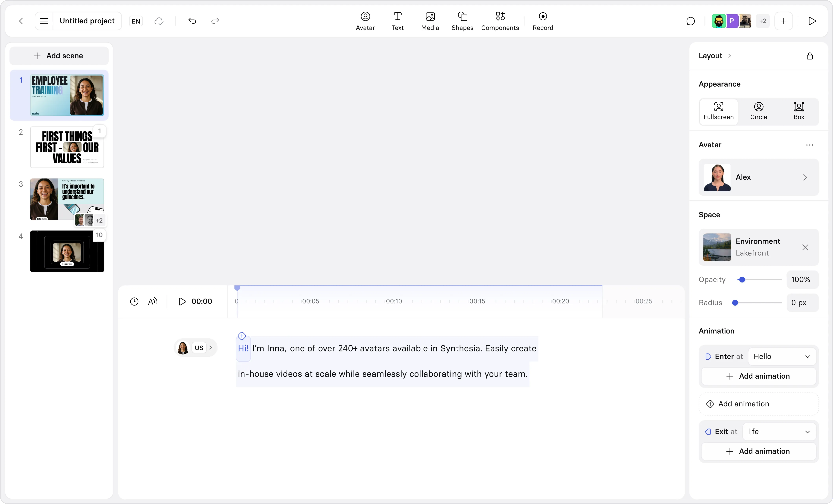The image size is (833, 504).
Task: Lock the layout with padlock icon
Action: (810, 56)
